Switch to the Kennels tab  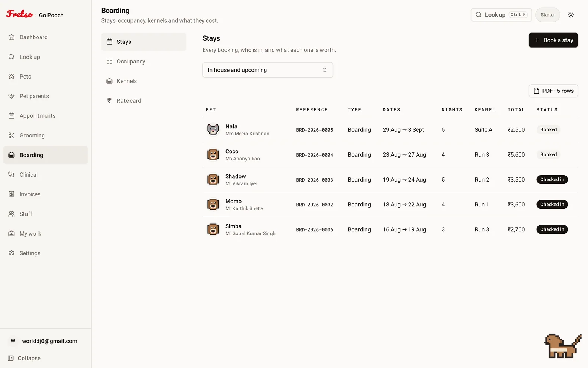click(144, 81)
